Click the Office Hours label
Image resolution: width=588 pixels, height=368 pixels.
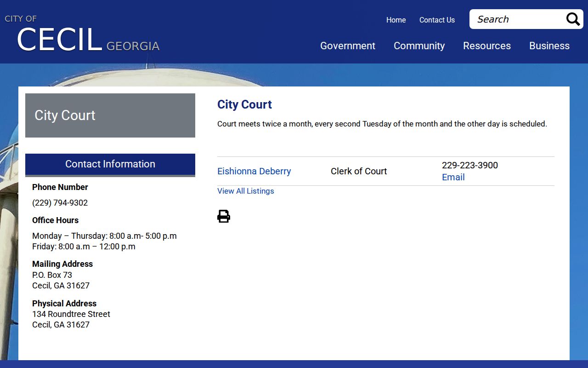coord(55,220)
